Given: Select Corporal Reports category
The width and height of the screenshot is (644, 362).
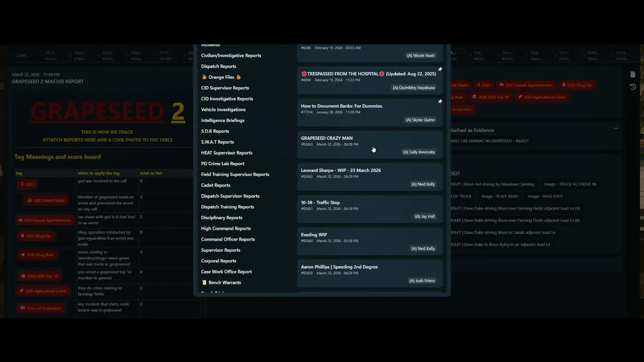Looking at the screenshot, I should click(x=218, y=261).
